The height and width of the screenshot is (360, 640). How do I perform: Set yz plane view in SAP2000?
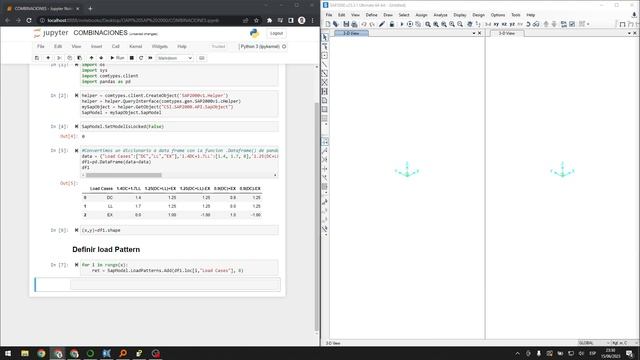pos(512,24)
